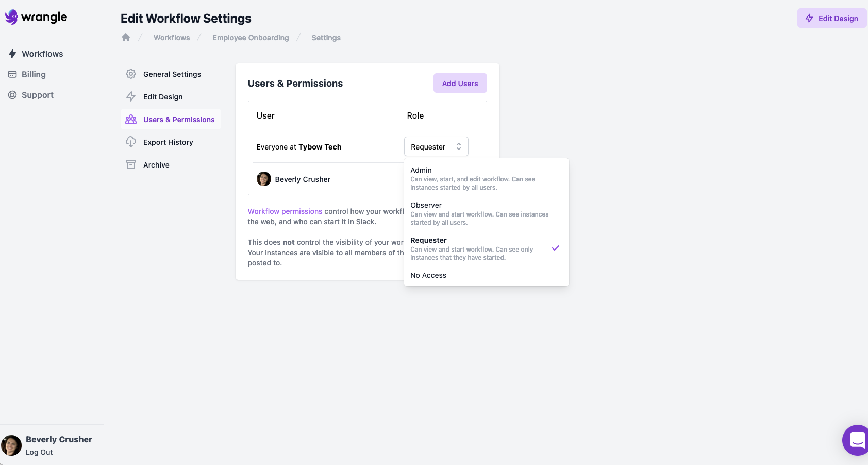Viewport: 868px width, 465px height.
Task: Open the chat support bubble
Action: 856,440
